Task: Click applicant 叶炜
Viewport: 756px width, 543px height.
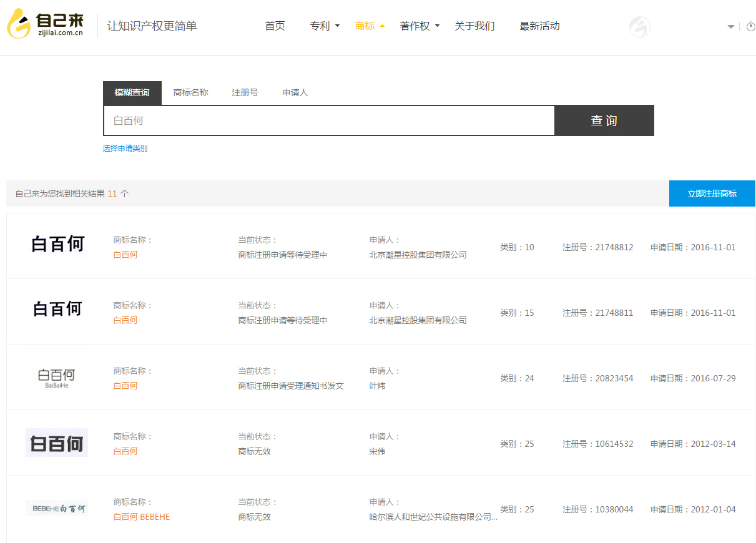Action: point(378,386)
